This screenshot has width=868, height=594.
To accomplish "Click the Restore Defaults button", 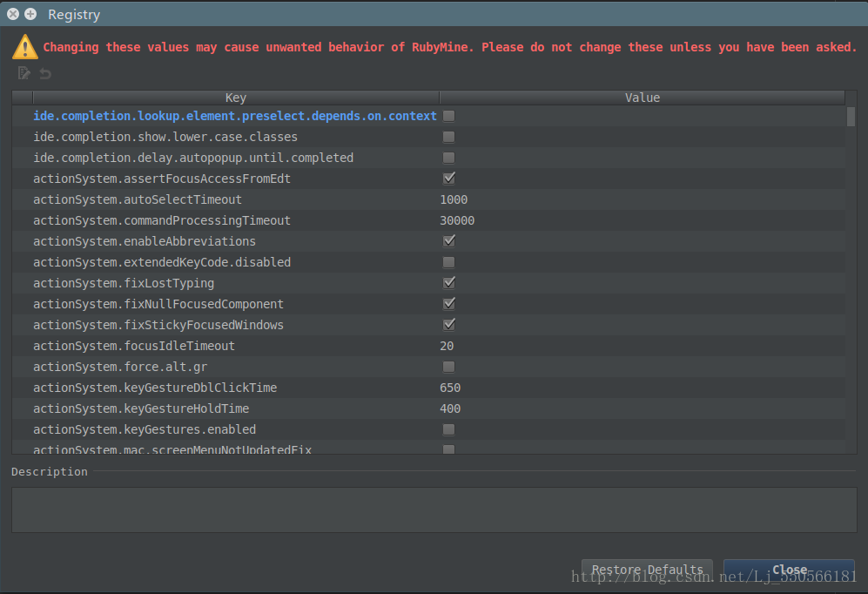I will (647, 570).
